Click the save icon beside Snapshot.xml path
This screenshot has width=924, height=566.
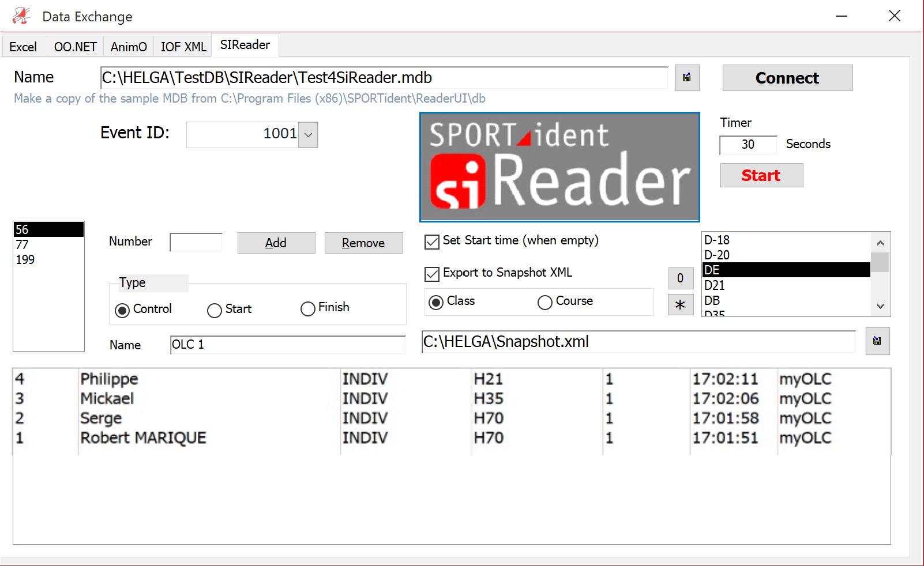877,341
